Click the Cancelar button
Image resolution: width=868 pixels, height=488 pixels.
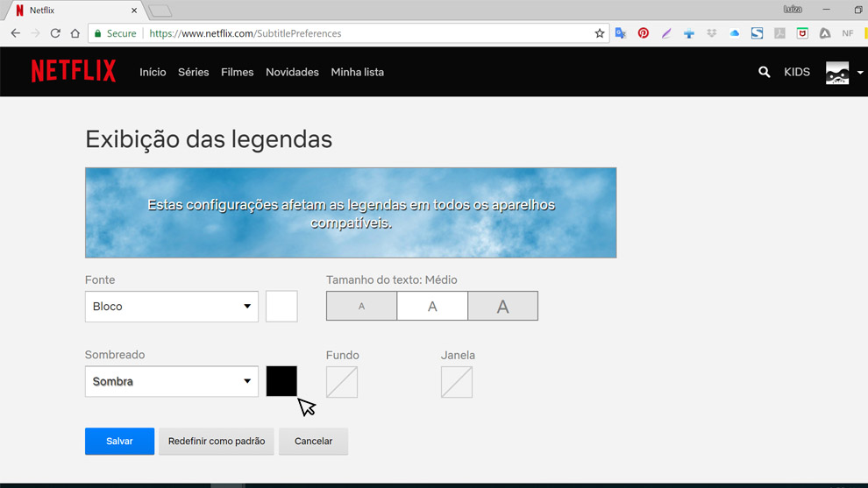pos(313,441)
